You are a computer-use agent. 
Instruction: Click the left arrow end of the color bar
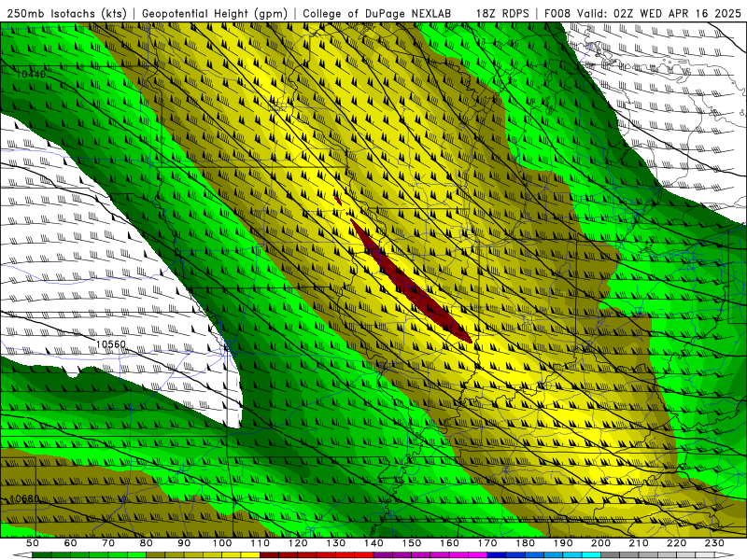click(x=21, y=555)
